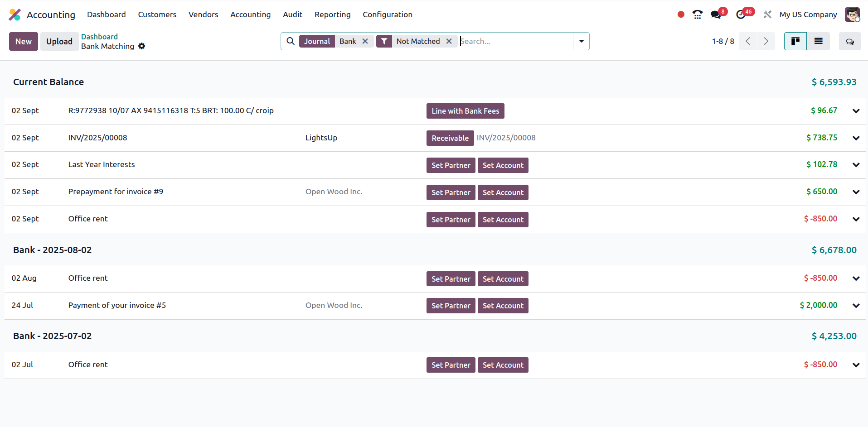Click the user avatar at top right
This screenshot has height=427, width=868.
[x=852, y=14]
